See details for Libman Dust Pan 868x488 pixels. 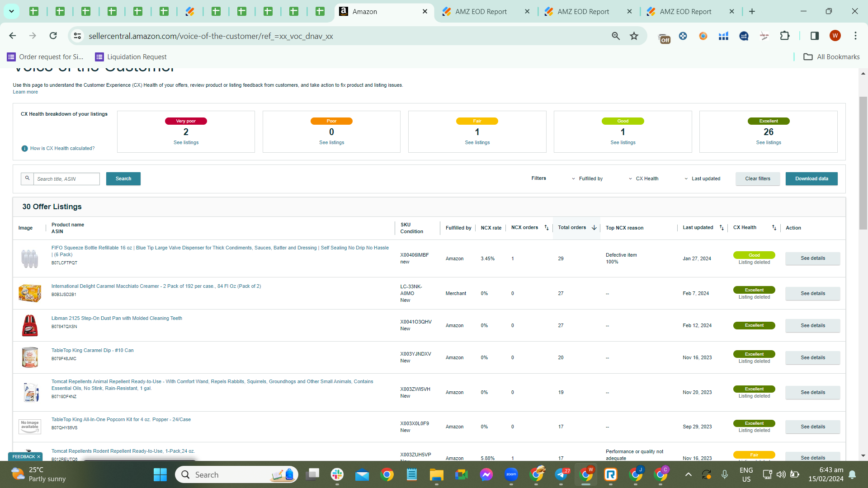813,326
